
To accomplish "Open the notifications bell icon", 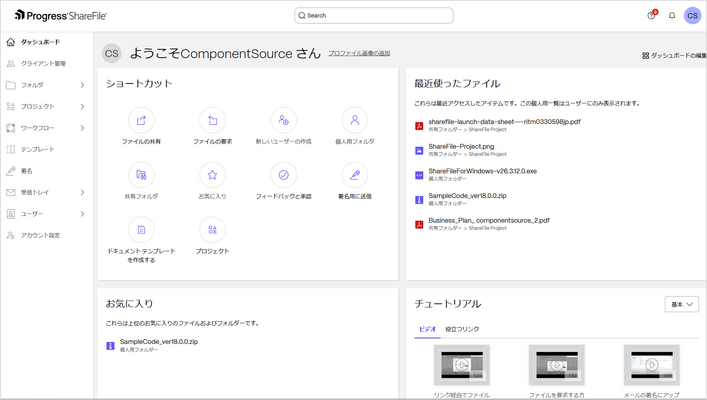I will coord(672,15).
